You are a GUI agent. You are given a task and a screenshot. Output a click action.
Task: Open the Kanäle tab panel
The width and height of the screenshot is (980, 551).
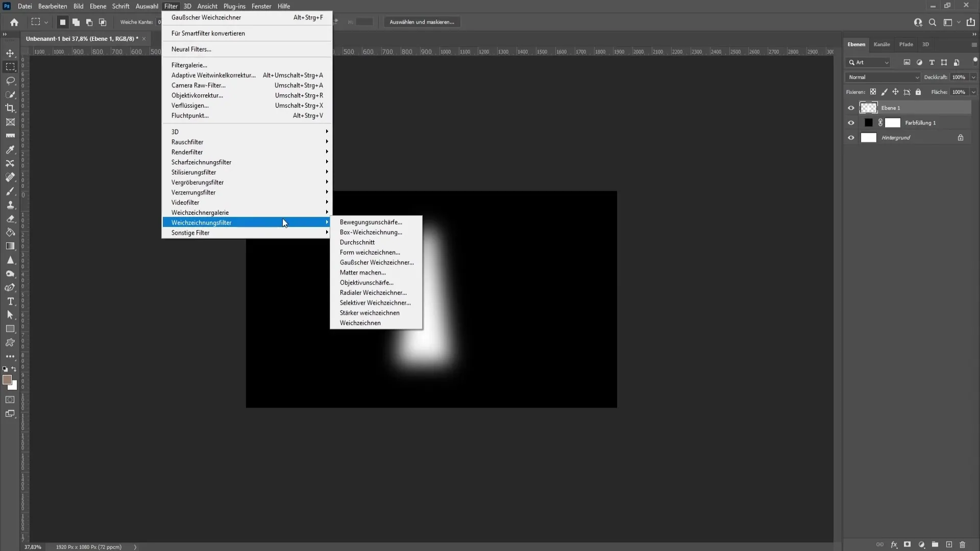click(881, 44)
